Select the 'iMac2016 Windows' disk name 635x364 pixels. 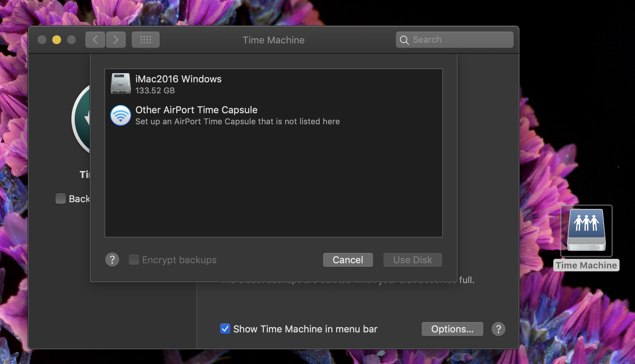click(178, 79)
